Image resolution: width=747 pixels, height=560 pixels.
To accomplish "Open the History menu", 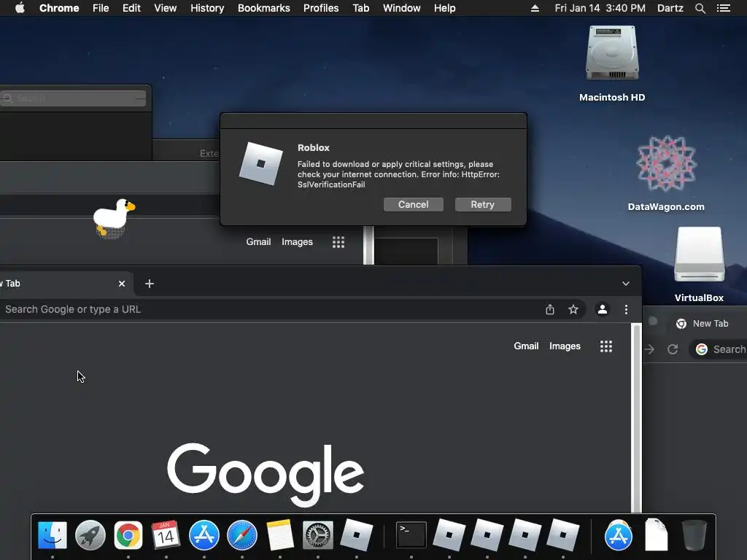I will coord(207,8).
